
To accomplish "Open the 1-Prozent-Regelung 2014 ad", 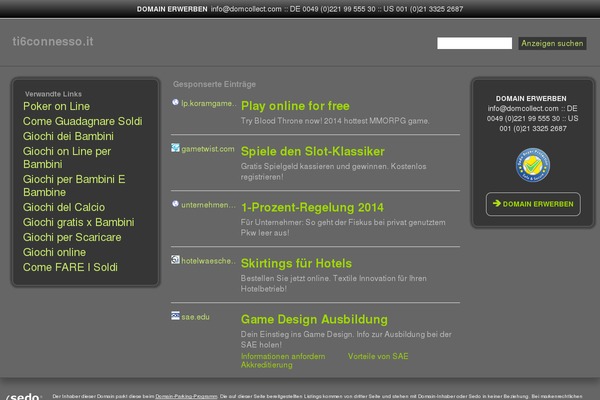I will coord(312,207).
